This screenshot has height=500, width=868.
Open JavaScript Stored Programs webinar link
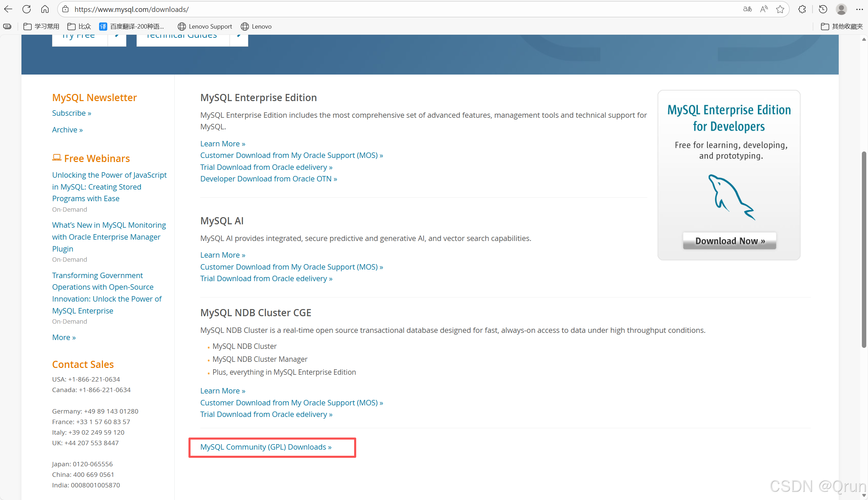[x=109, y=187]
